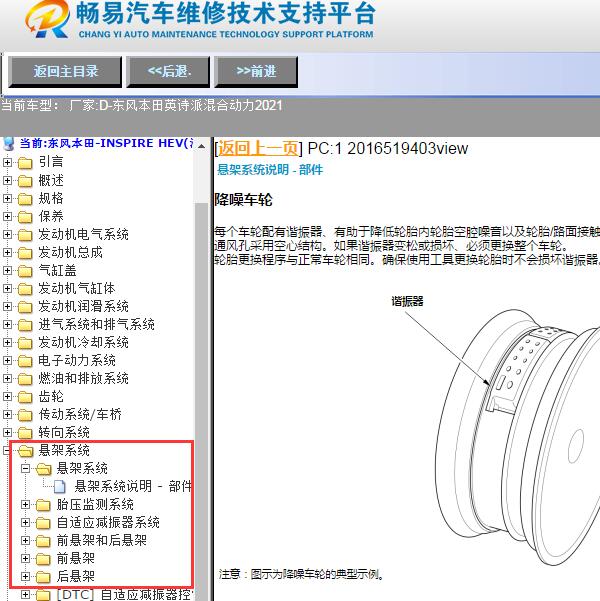Click the 电子动力系统 folder icon
600x601 pixels.
point(25,361)
